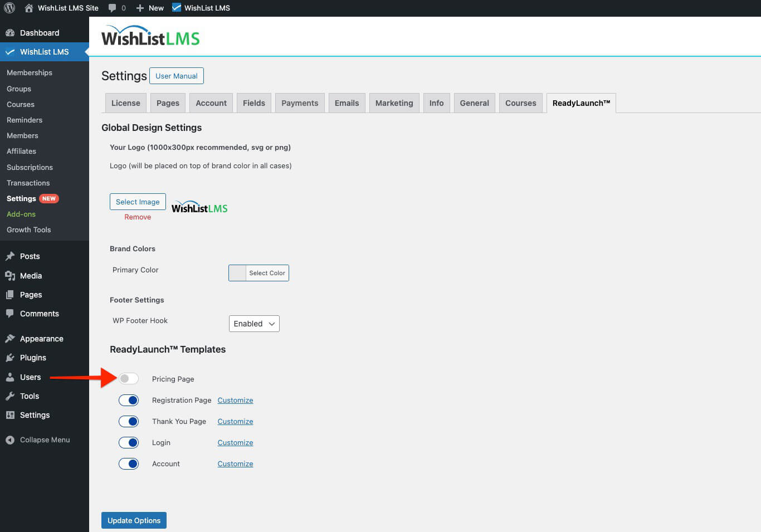Open the WP Footer Hook dropdown
This screenshot has width=761, height=532.
pyautogui.click(x=254, y=323)
